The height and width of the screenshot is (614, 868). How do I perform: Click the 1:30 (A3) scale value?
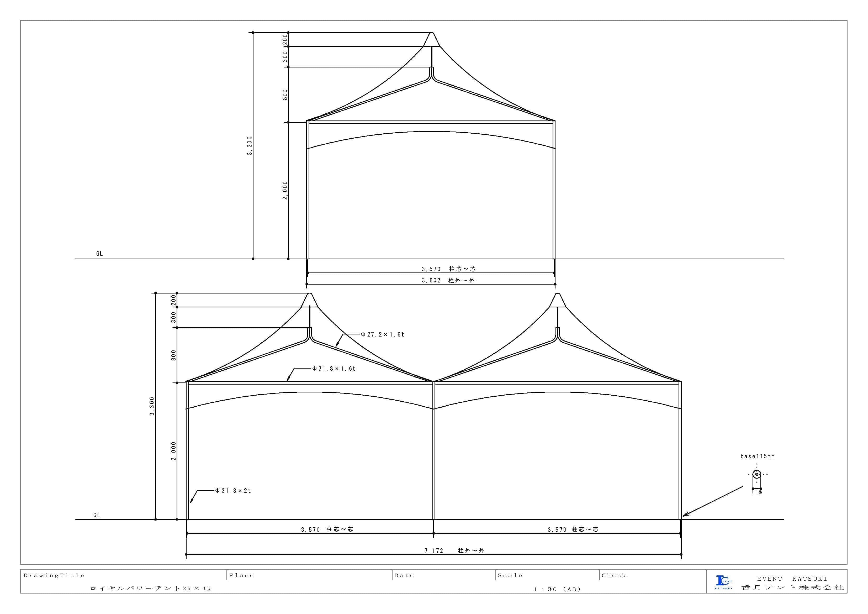(557, 589)
